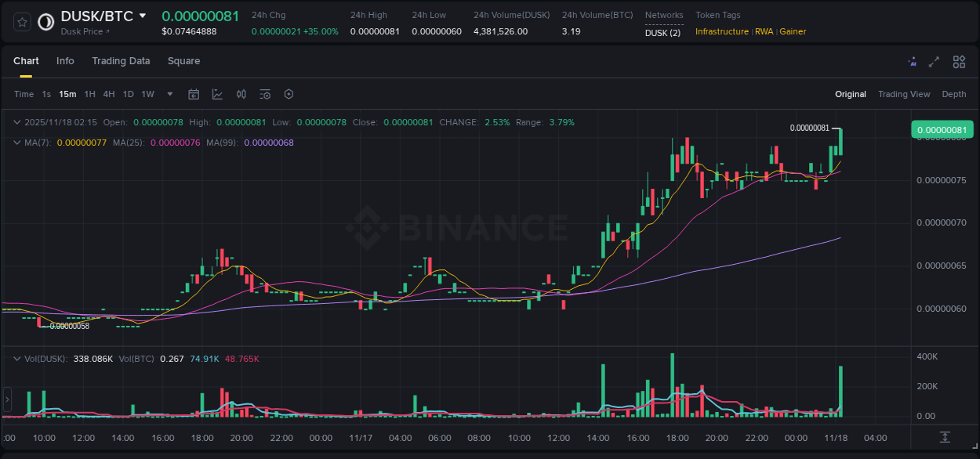This screenshot has width=980, height=459.
Task: Click the Gainer token tag
Action: [793, 31]
